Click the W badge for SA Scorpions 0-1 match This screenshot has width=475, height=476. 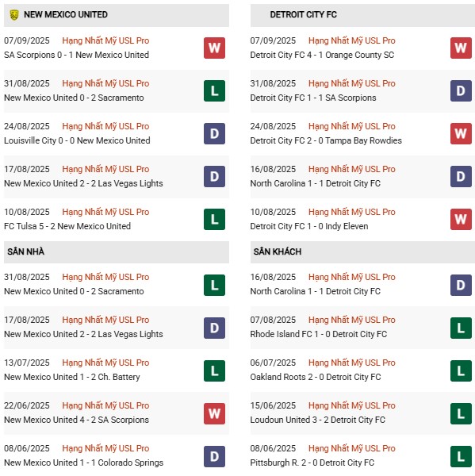pos(214,48)
